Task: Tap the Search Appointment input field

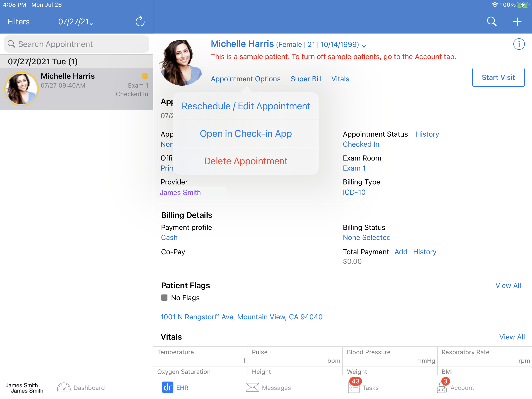Action: point(77,44)
